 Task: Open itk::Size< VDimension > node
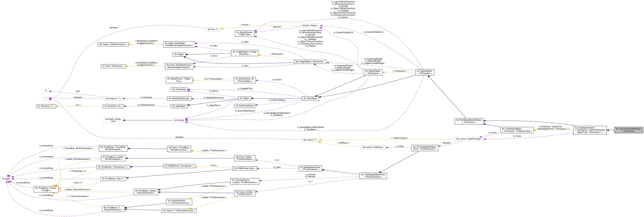click(x=113, y=66)
